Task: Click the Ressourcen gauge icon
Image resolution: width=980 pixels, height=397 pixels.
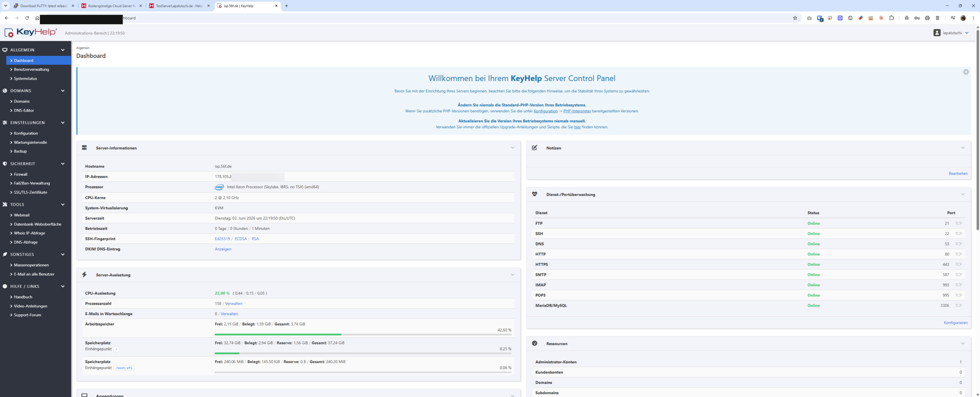Action: 534,343
